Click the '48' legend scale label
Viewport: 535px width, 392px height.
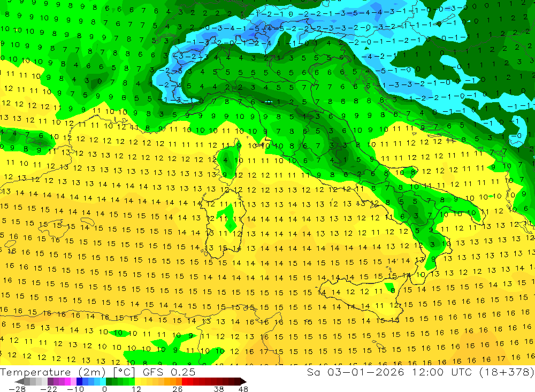(243, 389)
